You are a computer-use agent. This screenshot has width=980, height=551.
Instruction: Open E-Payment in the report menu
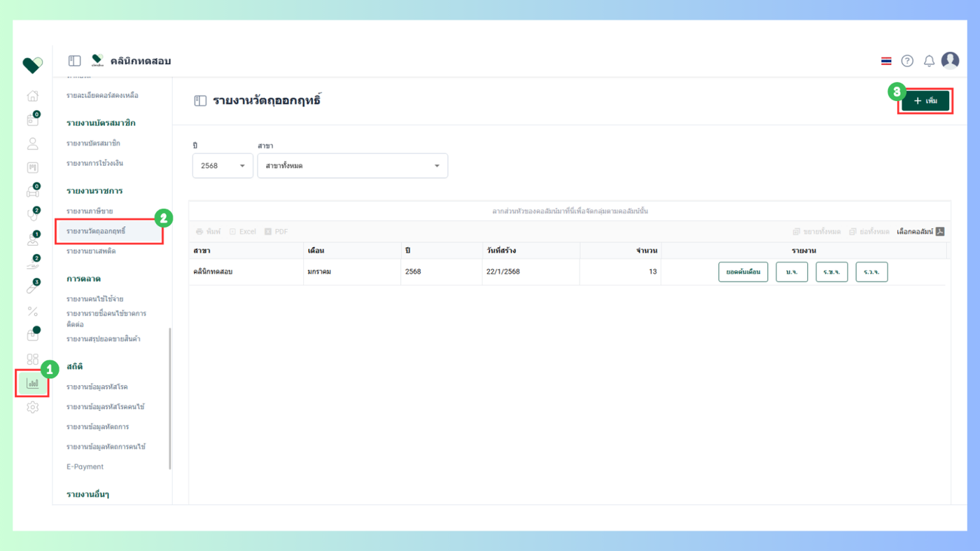click(85, 467)
